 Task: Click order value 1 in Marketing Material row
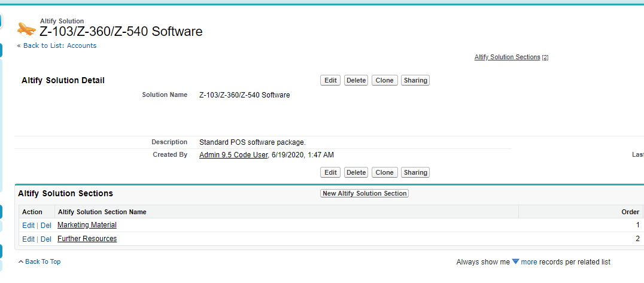pyautogui.click(x=637, y=225)
